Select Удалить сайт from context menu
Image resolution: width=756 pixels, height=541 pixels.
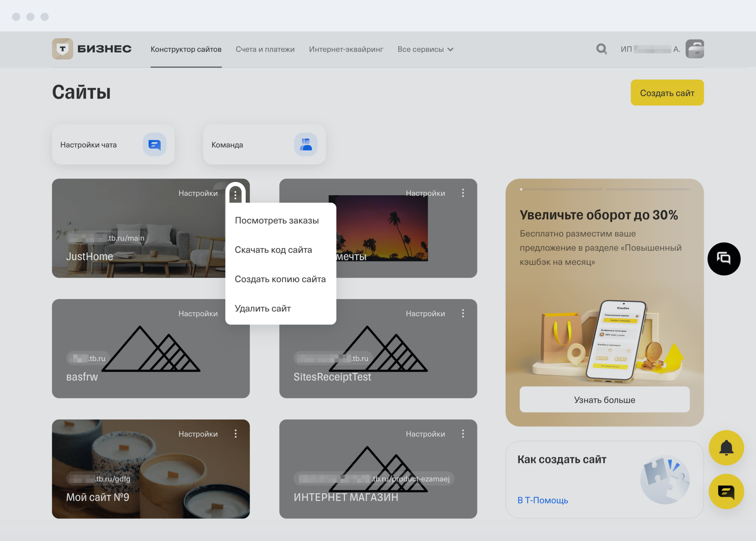(x=263, y=308)
